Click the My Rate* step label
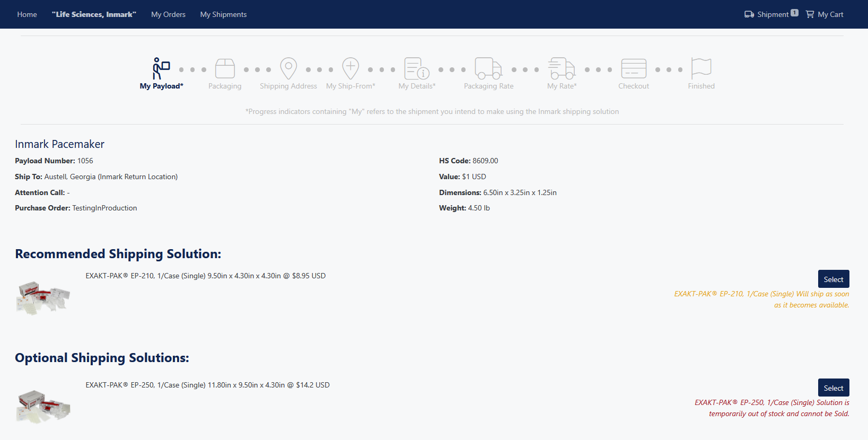 click(x=562, y=86)
